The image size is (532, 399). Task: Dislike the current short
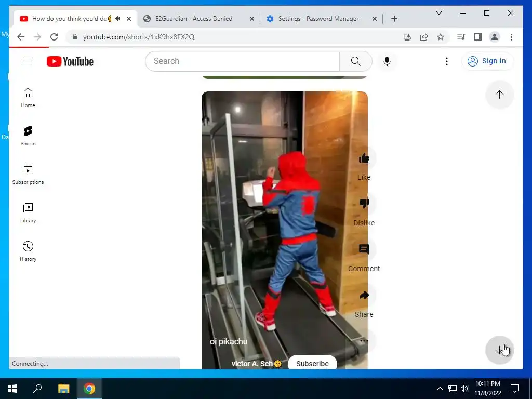[364, 204]
